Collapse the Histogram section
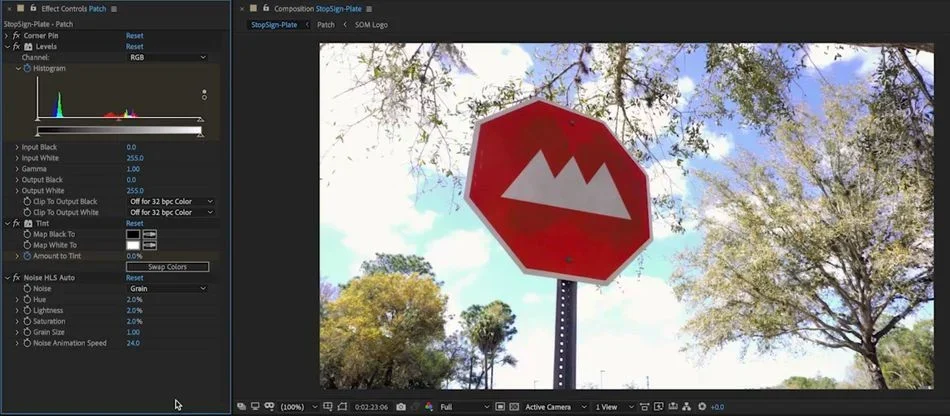This screenshot has height=416, width=950. [18, 68]
